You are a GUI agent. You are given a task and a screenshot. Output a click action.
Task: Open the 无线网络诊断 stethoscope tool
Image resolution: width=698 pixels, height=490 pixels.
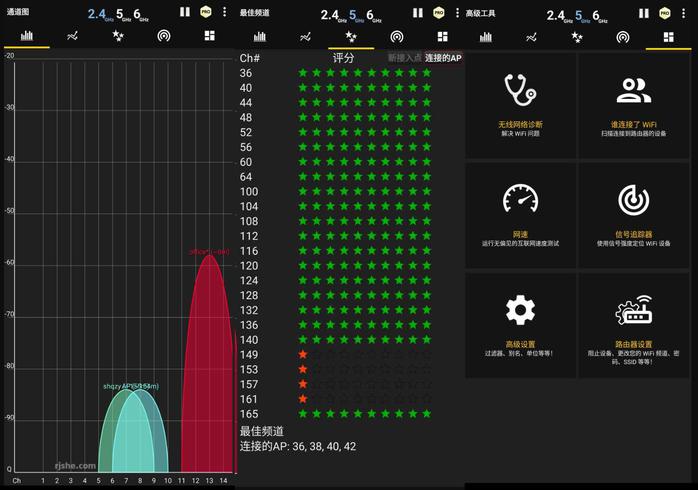(x=520, y=104)
